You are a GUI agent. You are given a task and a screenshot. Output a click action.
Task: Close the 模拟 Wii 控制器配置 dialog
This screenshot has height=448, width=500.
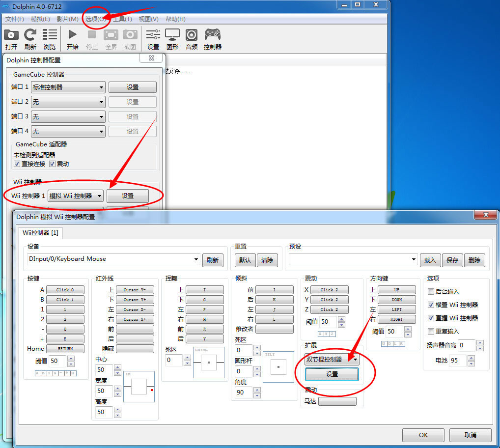click(486, 215)
